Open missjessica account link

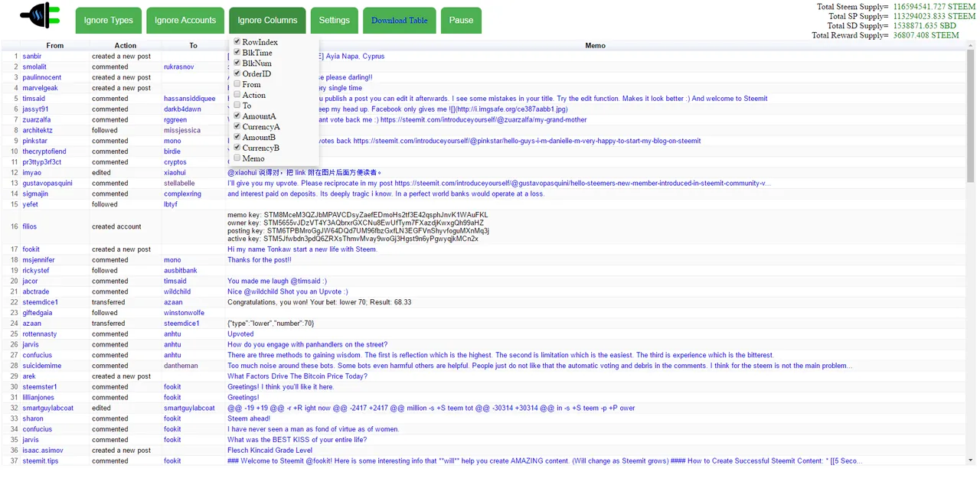182,131
